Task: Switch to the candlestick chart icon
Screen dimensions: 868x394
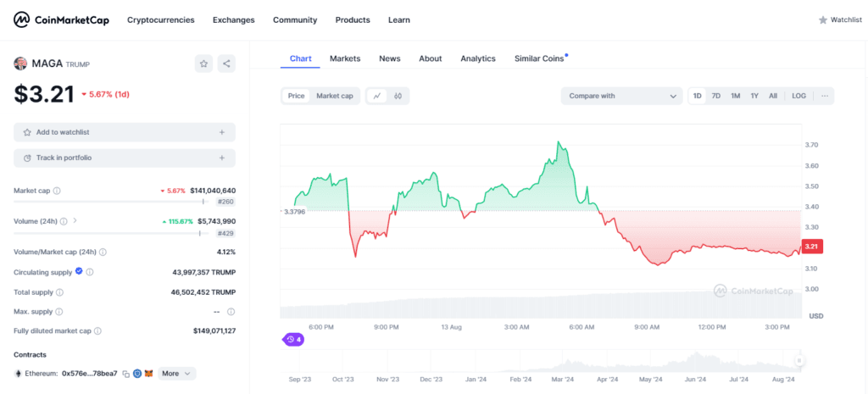Action: point(398,96)
